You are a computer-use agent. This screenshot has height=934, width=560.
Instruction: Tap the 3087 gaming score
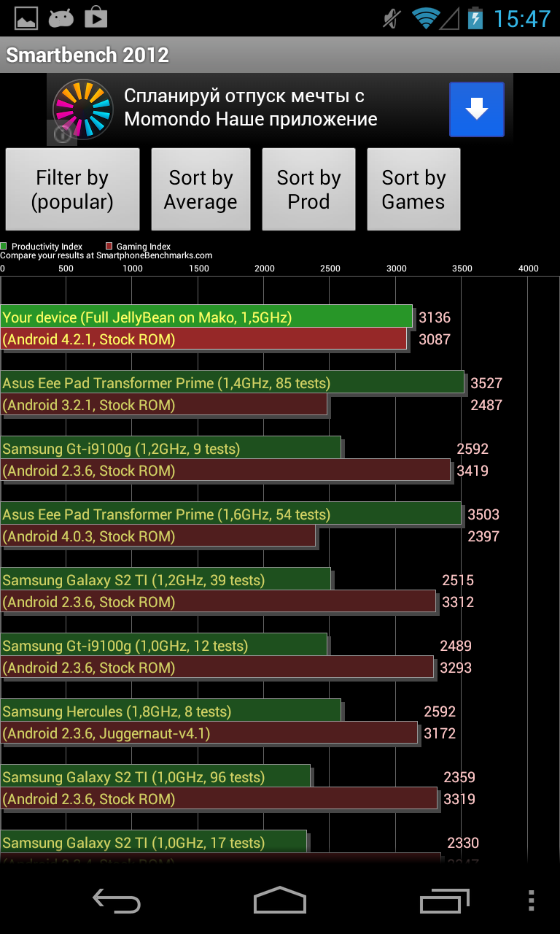pos(435,339)
